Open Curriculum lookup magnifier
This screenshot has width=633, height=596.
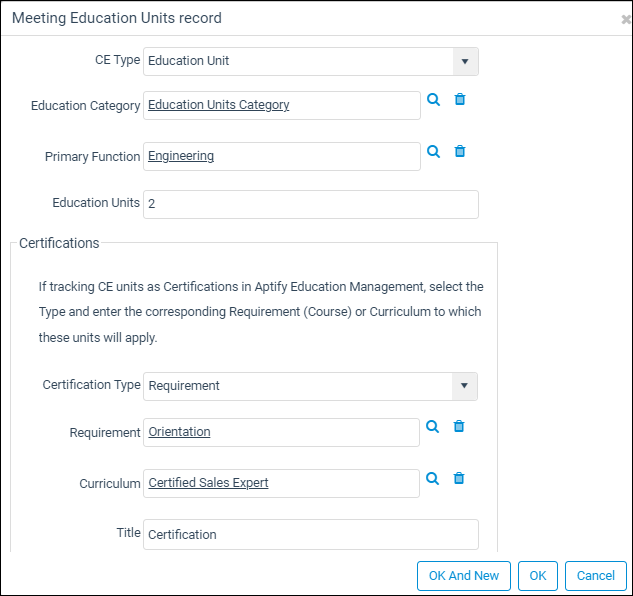click(432, 478)
